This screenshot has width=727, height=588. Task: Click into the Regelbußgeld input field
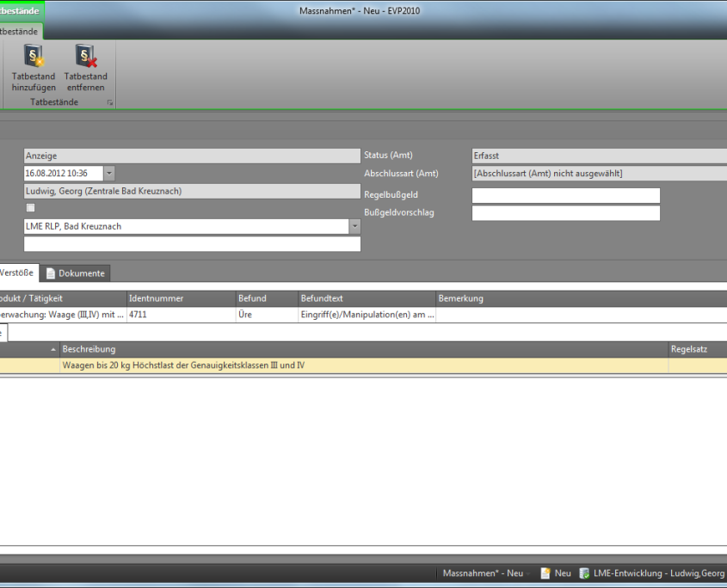click(565, 195)
